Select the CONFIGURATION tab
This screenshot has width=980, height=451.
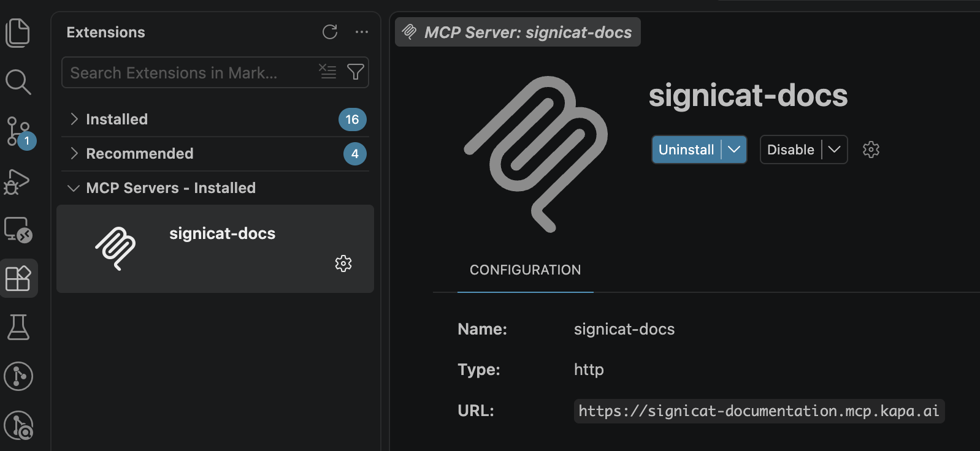pos(525,270)
